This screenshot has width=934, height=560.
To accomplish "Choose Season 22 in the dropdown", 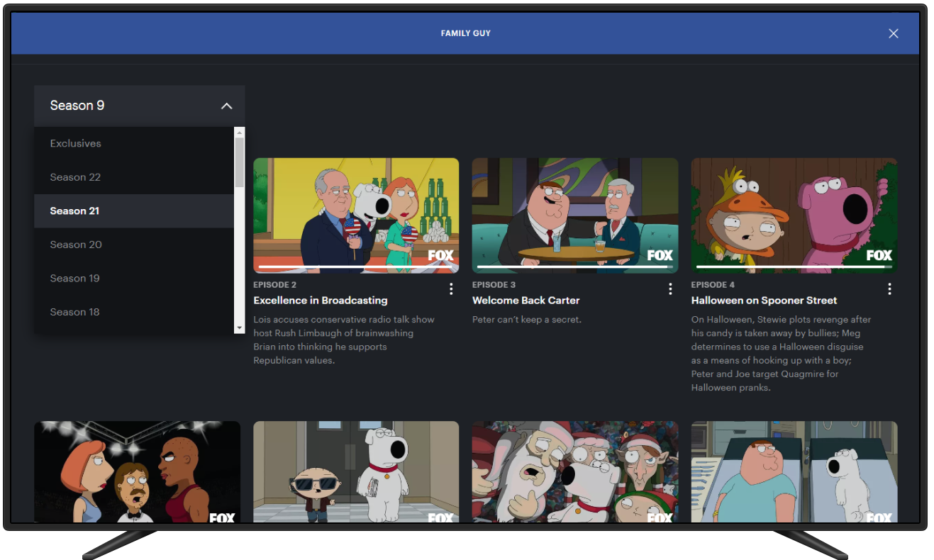I will click(x=75, y=177).
